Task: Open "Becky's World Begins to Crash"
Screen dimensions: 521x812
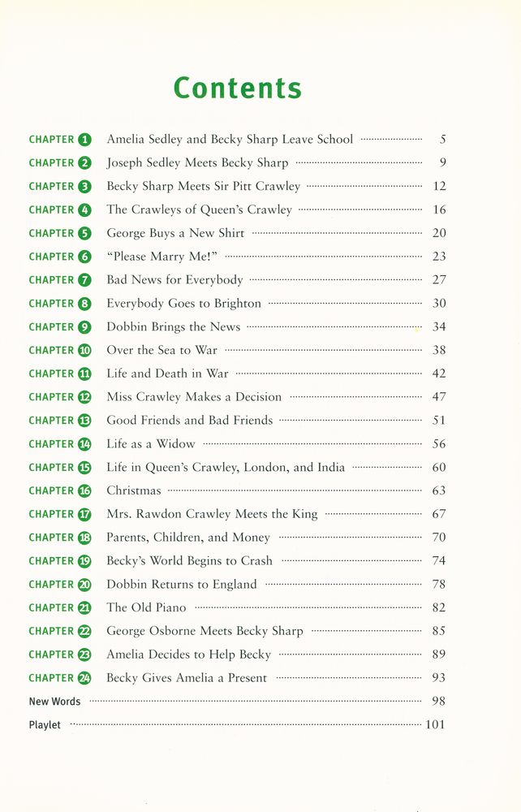Action: click(189, 561)
